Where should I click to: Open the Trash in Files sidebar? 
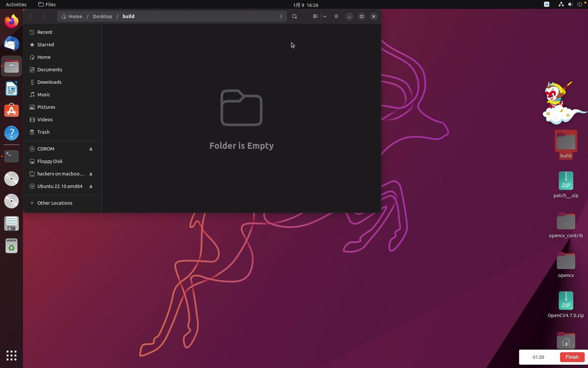click(x=43, y=132)
